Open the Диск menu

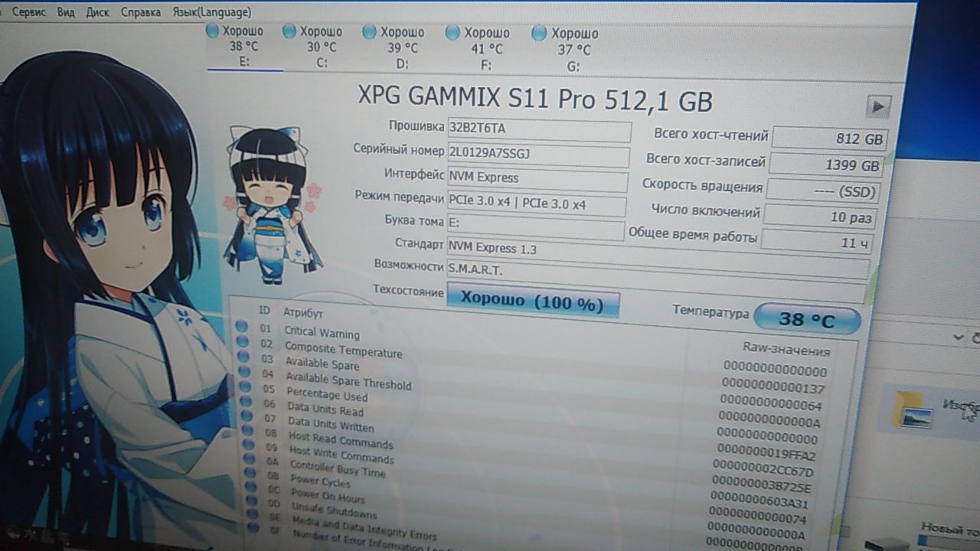pyautogui.click(x=97, y=13)
